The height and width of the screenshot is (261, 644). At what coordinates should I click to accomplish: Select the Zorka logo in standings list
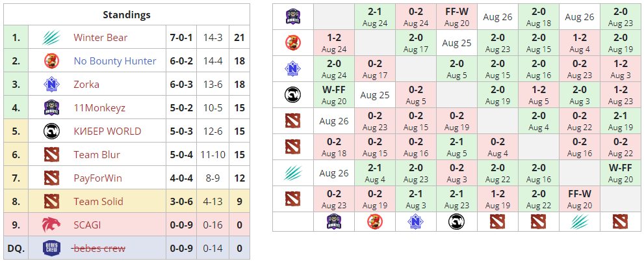pyautogui.click(x=51, y=85)
